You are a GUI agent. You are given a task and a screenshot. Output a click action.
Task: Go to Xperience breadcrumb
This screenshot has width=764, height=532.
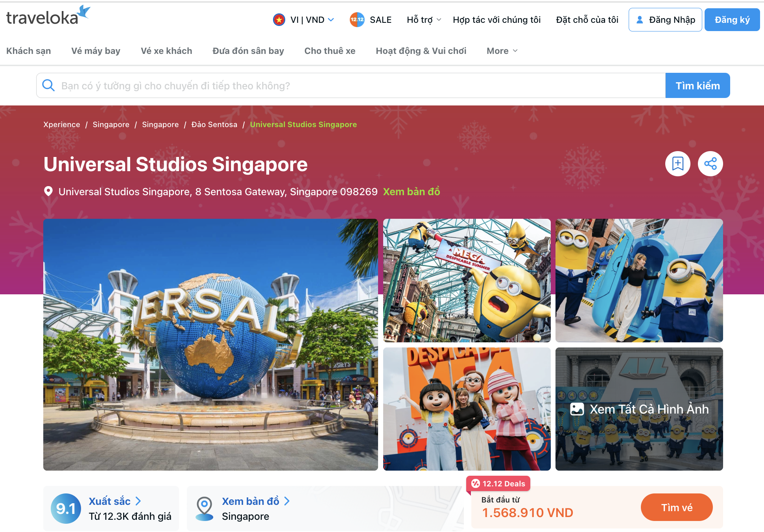(62, 124)
